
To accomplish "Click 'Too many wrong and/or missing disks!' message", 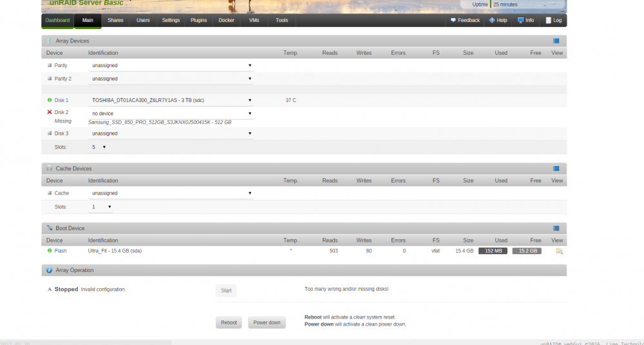I will tap(346, 289).
